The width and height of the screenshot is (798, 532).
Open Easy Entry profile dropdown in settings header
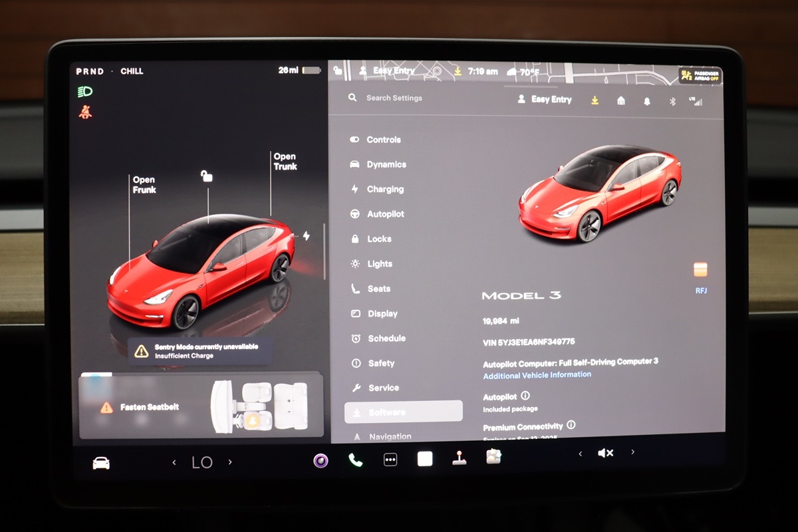pyautogui.click(x=545, y=99)
